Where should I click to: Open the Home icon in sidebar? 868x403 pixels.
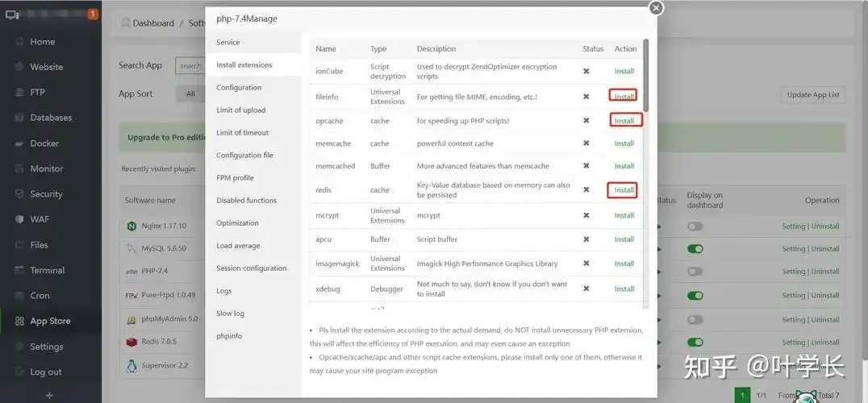click(19, 41)
